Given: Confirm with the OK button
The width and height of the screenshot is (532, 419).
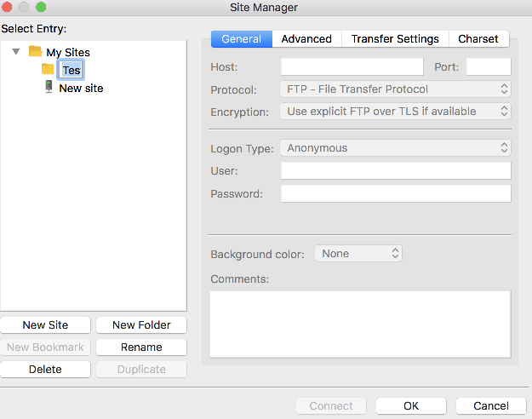Looking at the screenshot, I should coord(411,406).
